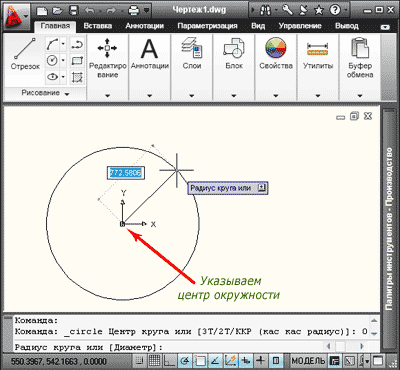Toggle polar tracking in status bar

(x=185, y=361)
